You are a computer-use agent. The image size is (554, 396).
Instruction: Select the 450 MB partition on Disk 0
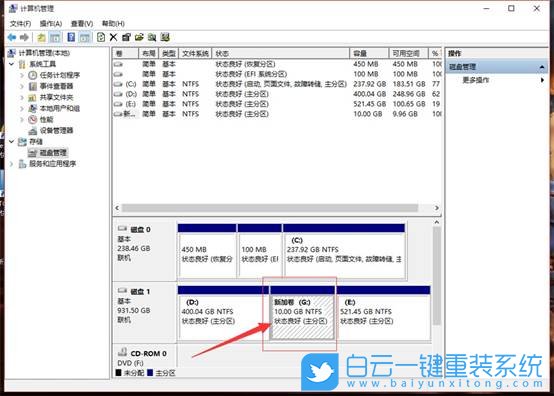click(207, 251)
